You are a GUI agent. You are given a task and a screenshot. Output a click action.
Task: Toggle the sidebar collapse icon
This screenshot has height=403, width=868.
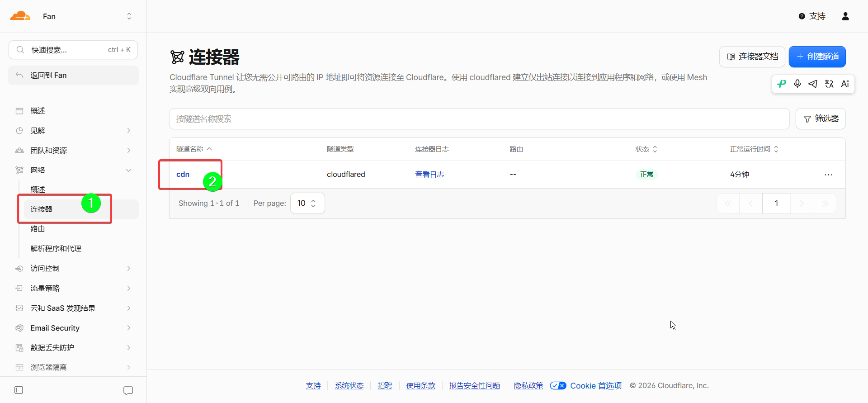coord(19,390)
